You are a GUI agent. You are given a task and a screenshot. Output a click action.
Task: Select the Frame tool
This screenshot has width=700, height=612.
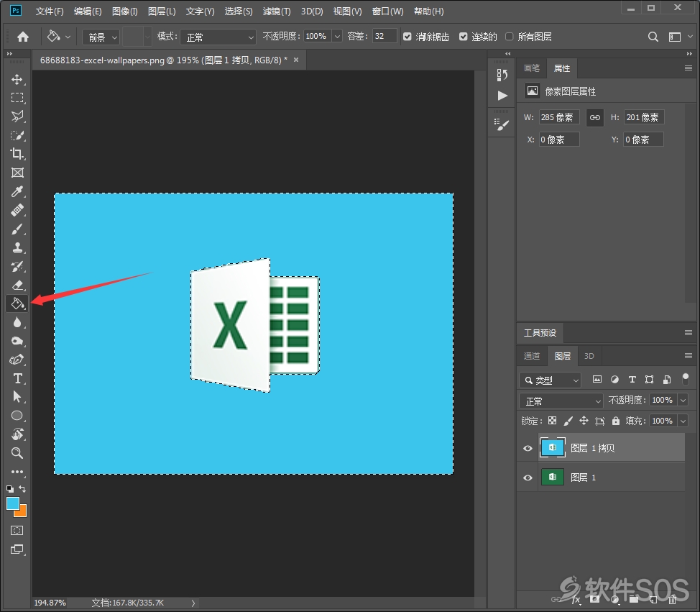[17, 173]
